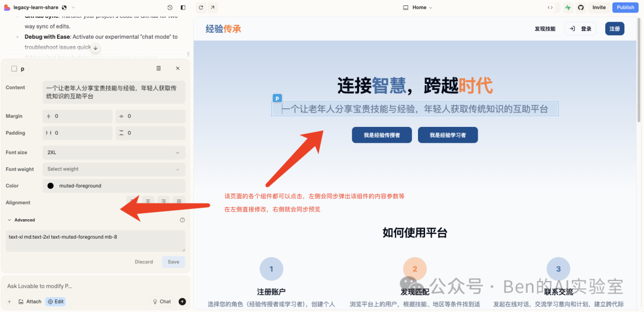Click the 注册账户 step title
This screenshot has width=644, height=312.
tap(271, 292)
